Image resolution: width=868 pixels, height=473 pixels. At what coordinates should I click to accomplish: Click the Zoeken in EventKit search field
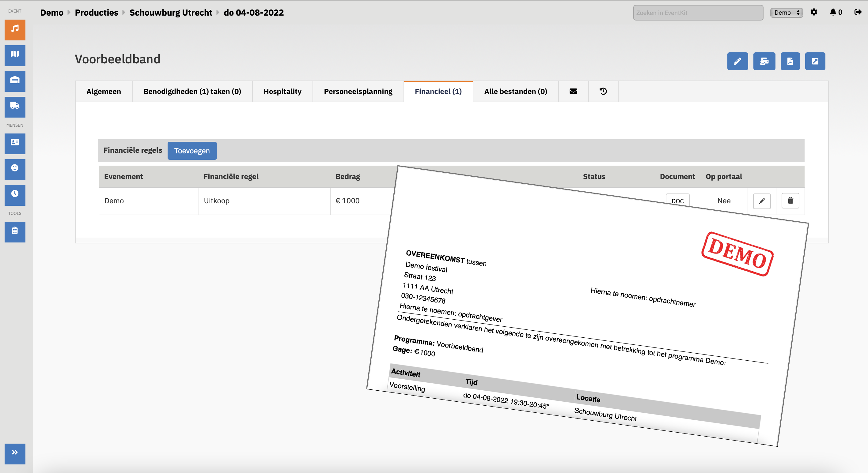[698, 13]
